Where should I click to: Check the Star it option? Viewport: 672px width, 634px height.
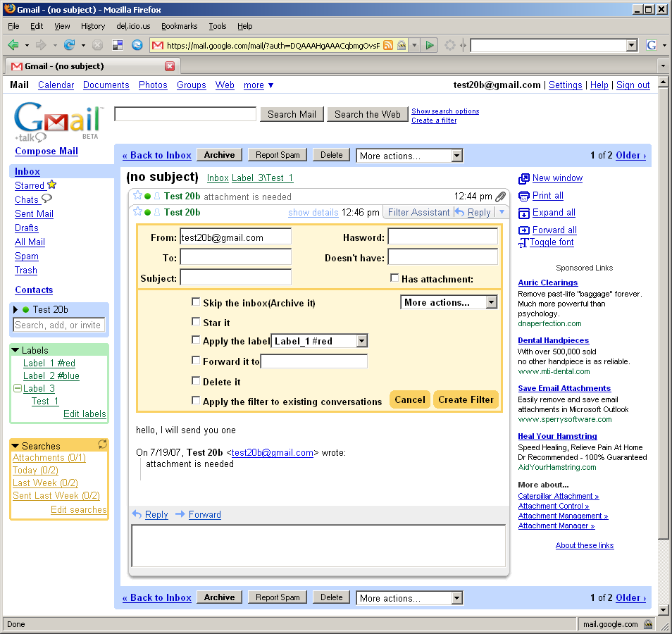pyautogui.click(x=196, y=321)
